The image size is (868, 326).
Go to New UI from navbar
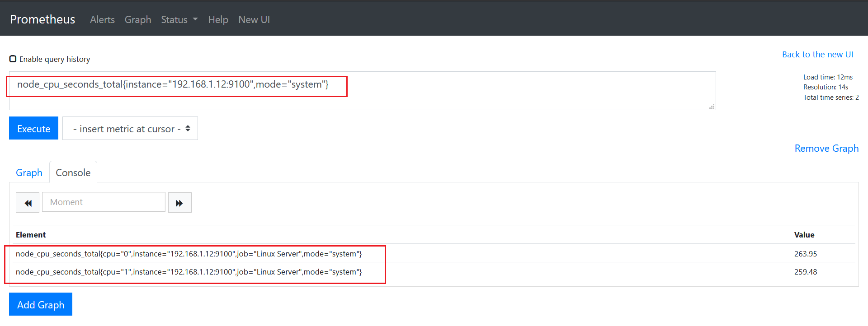(254, 20)
